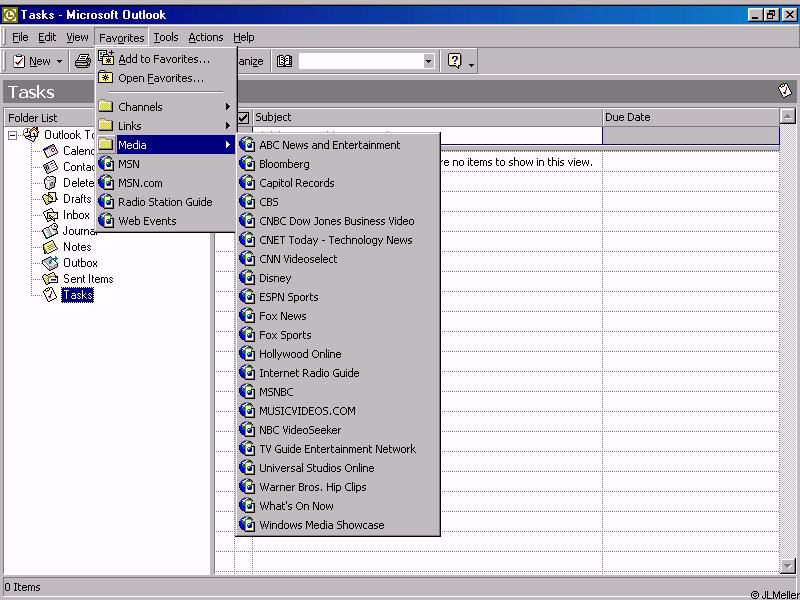Sort tasks by the Due Date column header
The height and width of the screenshot is (600, 800).
tap(690, 117)
